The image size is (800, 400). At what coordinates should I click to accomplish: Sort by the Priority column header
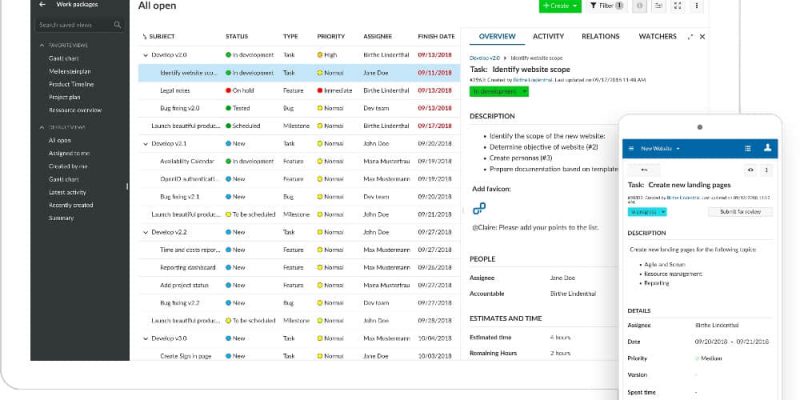coord(331,37)
